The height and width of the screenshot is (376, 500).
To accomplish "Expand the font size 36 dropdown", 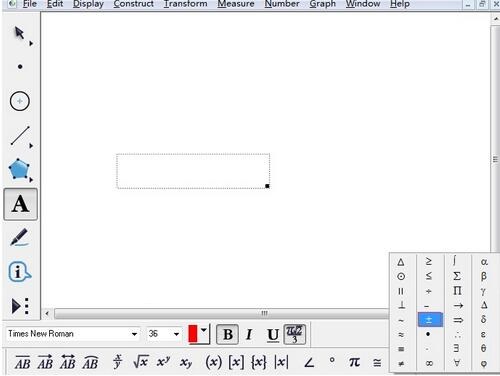I will tap(176, 334).
